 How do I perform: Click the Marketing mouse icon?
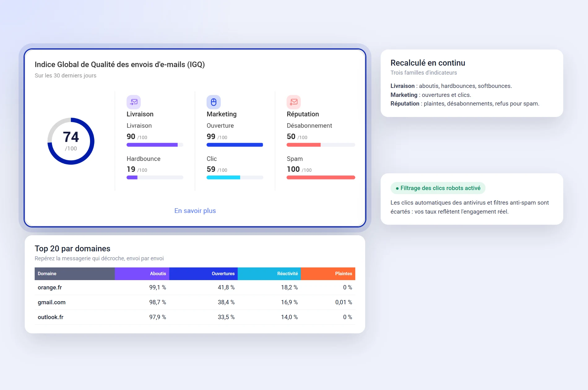click(214, 102)
